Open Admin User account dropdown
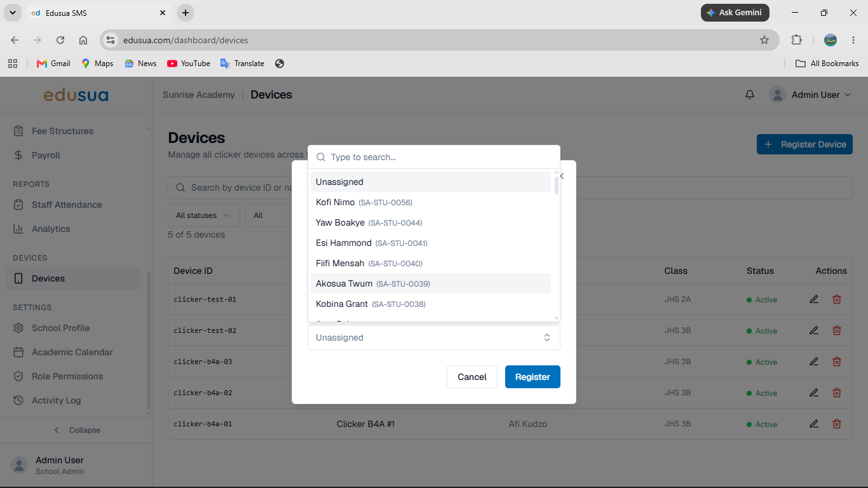Image resolution: width=868 pixels, height=488 pixels. click(811, 95)
